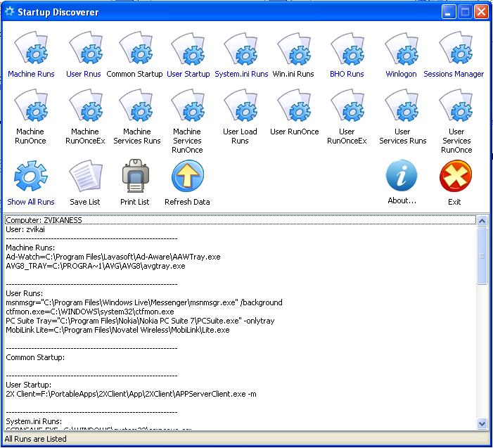Image resolution: width=493 pixels, height=448 pixels.
Task: Select the User RunOnce icon
Action: point(294,105)
